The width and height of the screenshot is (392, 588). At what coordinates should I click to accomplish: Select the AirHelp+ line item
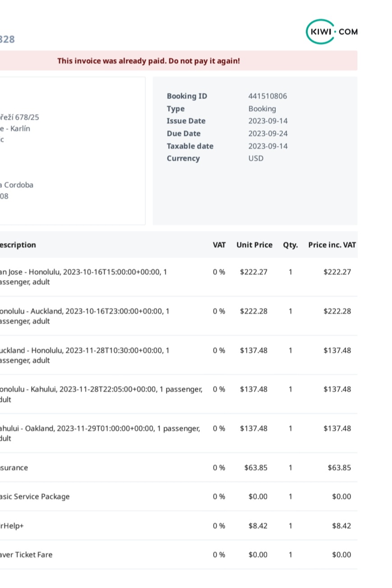pyautogui.click(x=11, y=525)
